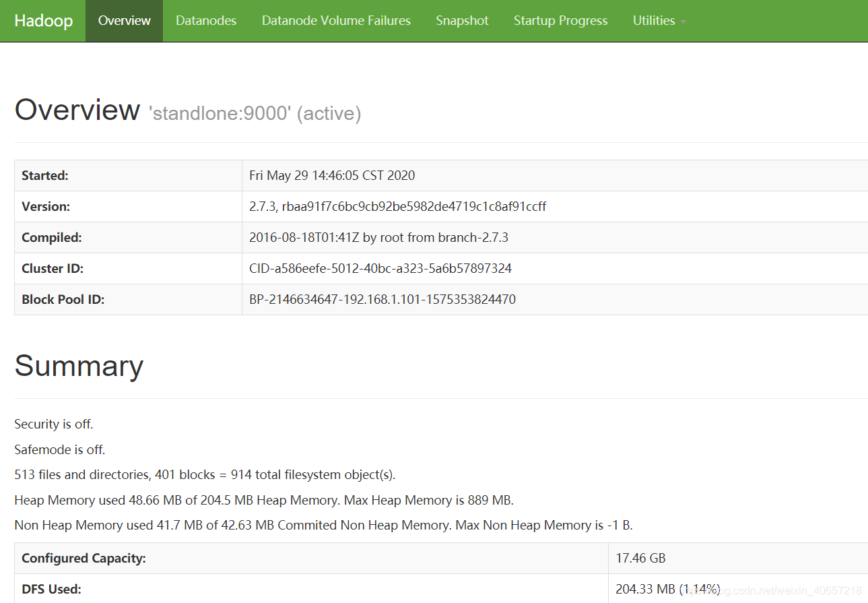This screenshot has height=603, width=868.
Task: Select the 17.46 GB capacity value
Action: [640, 558]
